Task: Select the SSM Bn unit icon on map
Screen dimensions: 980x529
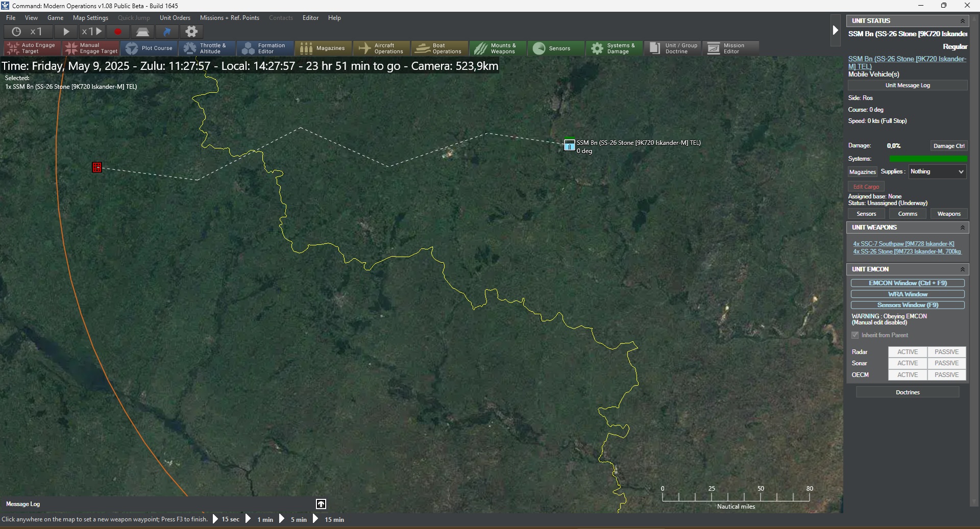Action: [x=569, y=145]
